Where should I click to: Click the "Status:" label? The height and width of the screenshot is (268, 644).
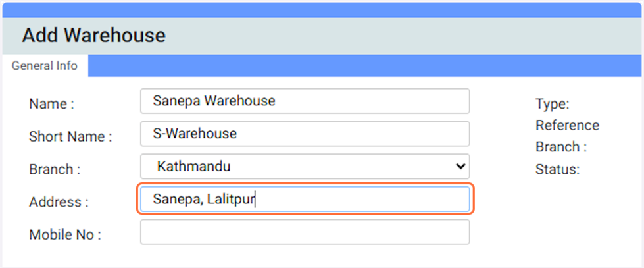click(557, 169)
